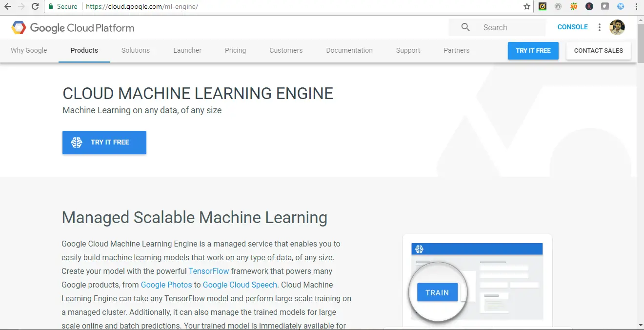Viewport: 644px width, 330px height.
Task: Click the browser forward arrow
Action: pyautogui.click(x=21, y=6)
